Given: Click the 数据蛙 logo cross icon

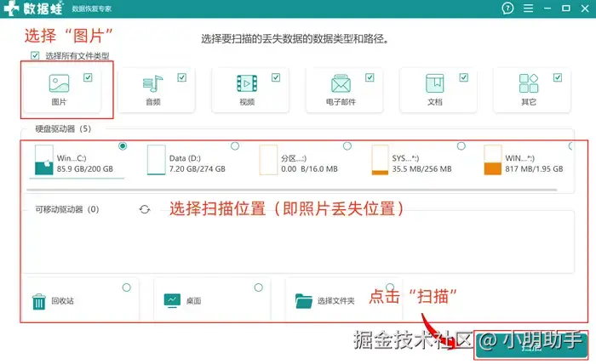Looking at the screenshot, I should (x=11, y=8).
